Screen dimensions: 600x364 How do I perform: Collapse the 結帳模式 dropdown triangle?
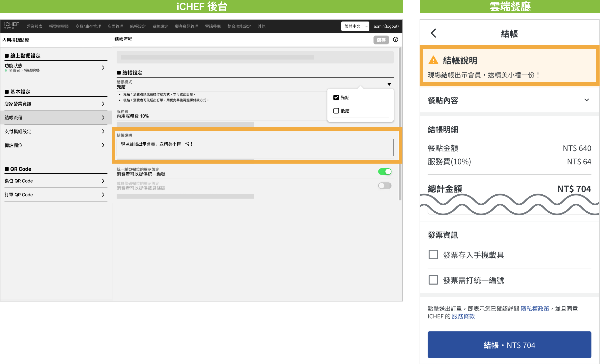389,84
